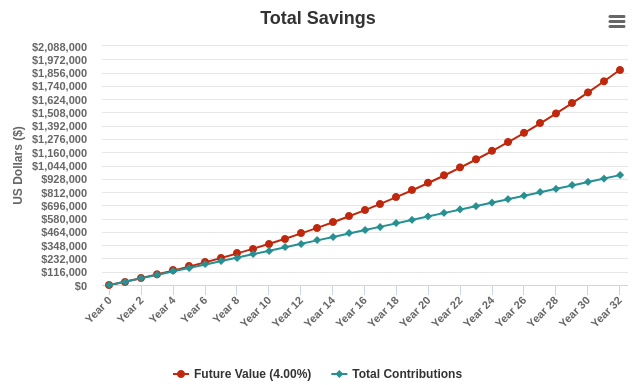
Task: Click the Year 24 x-axis label
Action: pyautogui.click(x=479, y=311)
